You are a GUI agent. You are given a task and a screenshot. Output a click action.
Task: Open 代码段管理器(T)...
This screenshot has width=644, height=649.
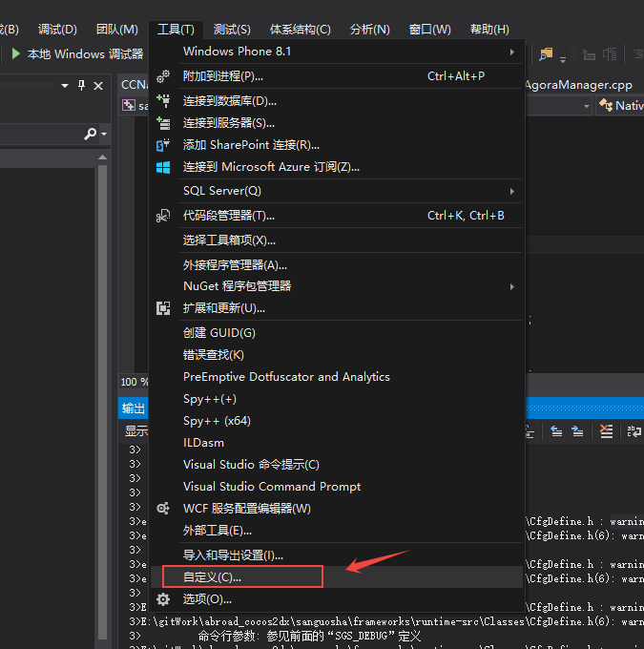point(337,216)
